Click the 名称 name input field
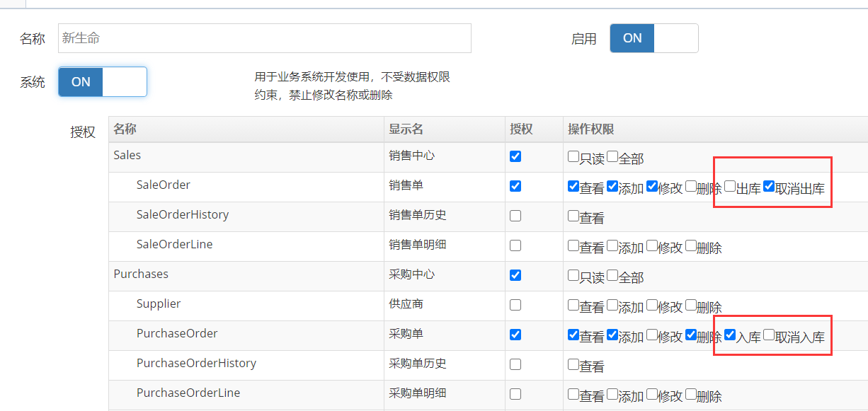This screenshot has height=411, width=868. click(264, 38)
